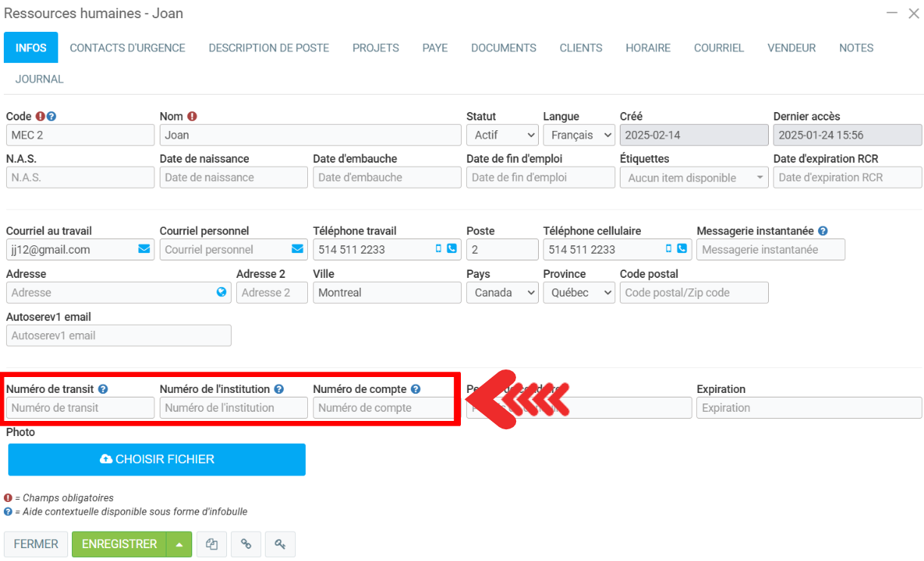Click mobile icon in Téléphone cellulaire field
This screenshot has height=561, width=924.
pyautogui.click(x=668, y=249)
